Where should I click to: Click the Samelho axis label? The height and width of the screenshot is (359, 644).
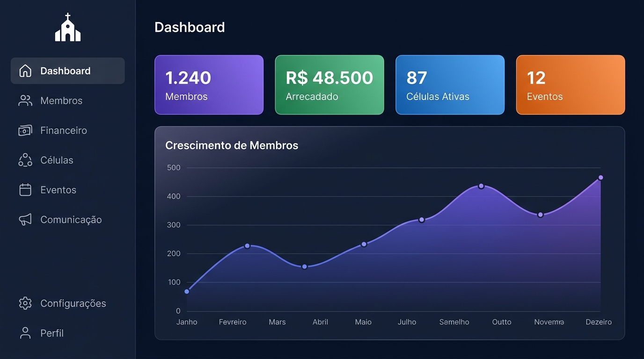454,322
